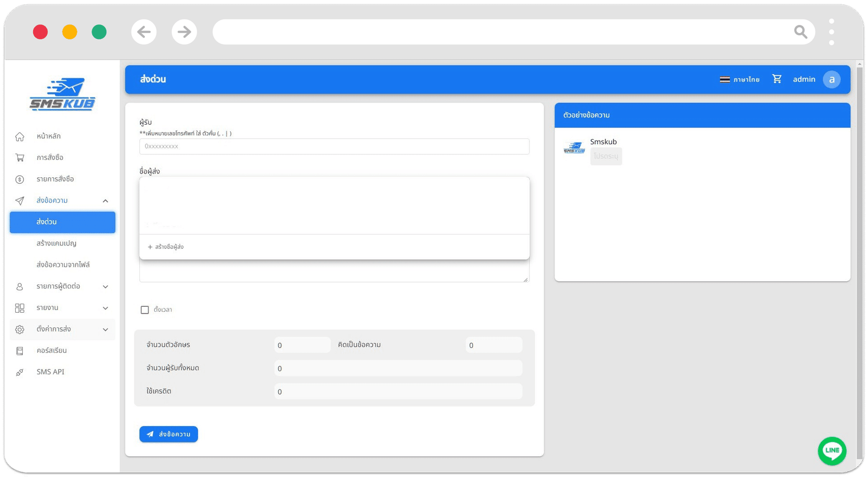Click the browser back arrow
The height and width of the screenshot is (477, 868).
click(x=144, y=32)
